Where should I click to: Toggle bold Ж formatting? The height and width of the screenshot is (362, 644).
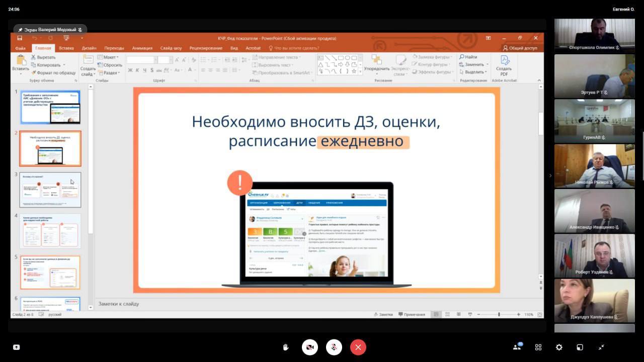tap(130, 70)
